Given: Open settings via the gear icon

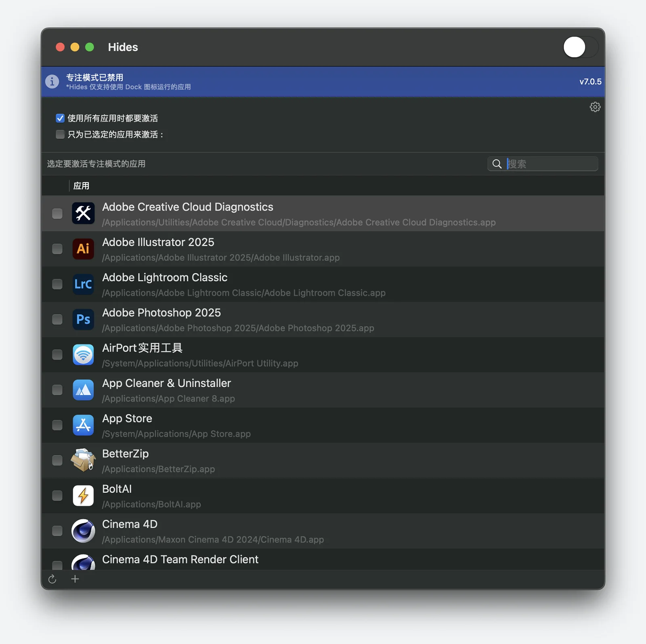Looking at the screenshot, I should coord(595,107).
